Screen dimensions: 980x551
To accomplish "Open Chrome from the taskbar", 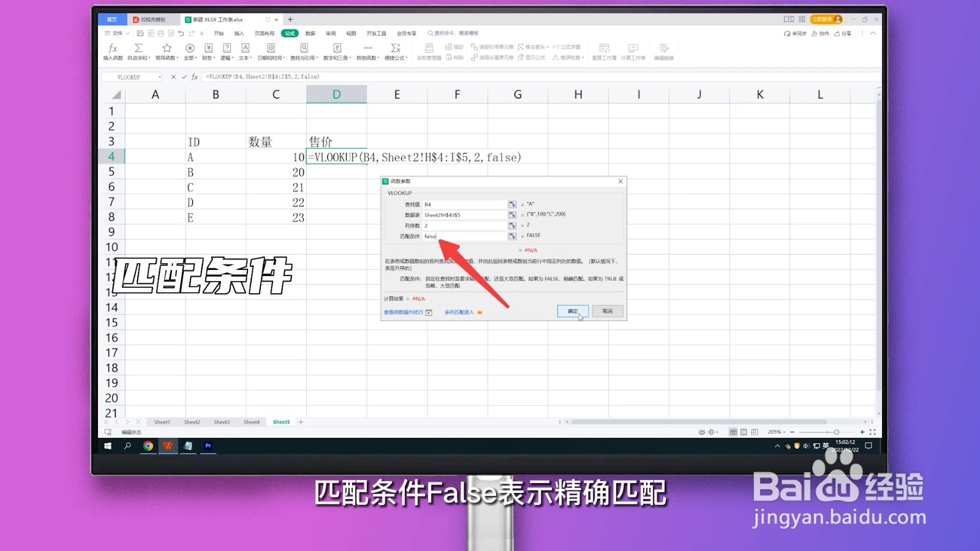I will click(147, 446).
